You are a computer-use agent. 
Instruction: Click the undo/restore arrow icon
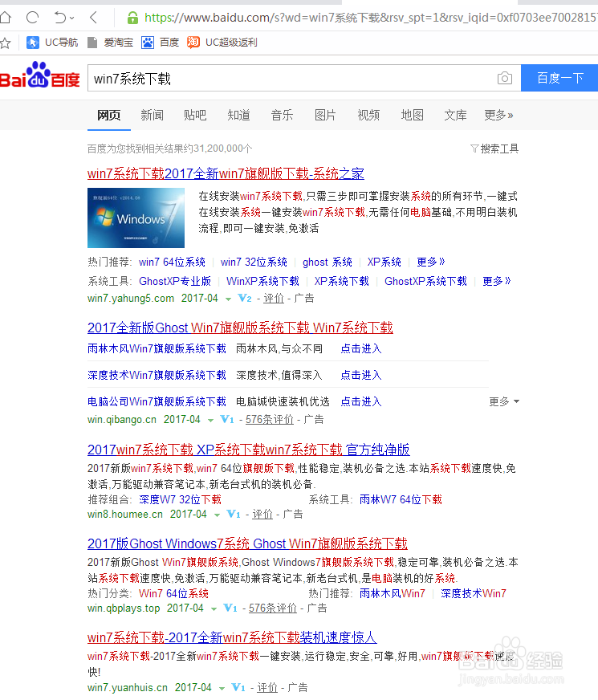[x=59, y=18]
